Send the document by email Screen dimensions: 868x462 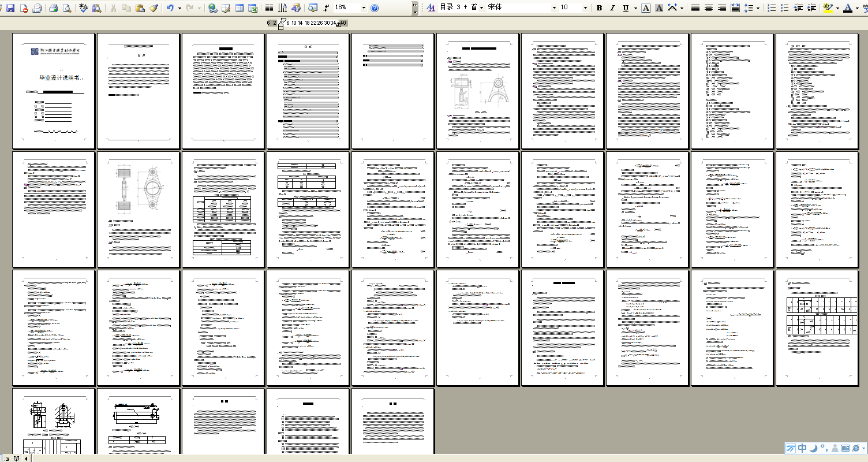click(x=37, y=8)
